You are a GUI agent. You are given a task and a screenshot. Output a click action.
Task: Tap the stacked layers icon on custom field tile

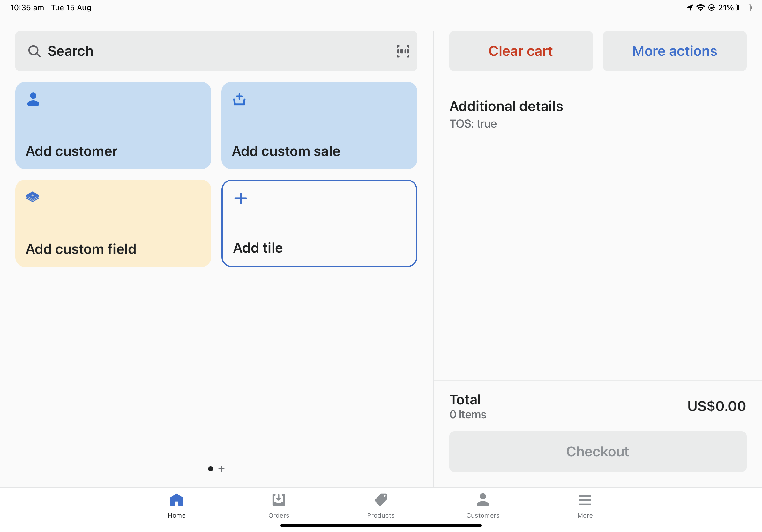tap(33, 197)
